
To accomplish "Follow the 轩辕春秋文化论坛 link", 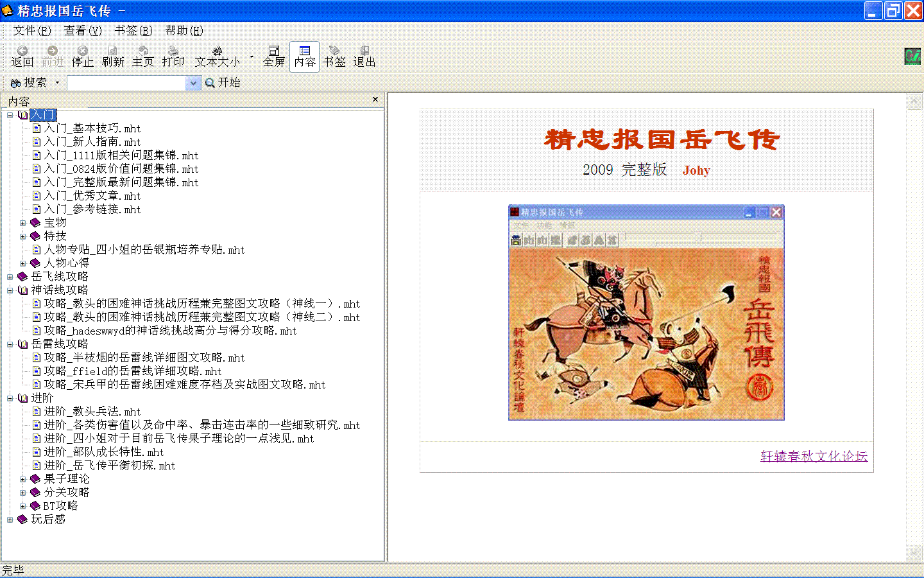I will [814, 456].
